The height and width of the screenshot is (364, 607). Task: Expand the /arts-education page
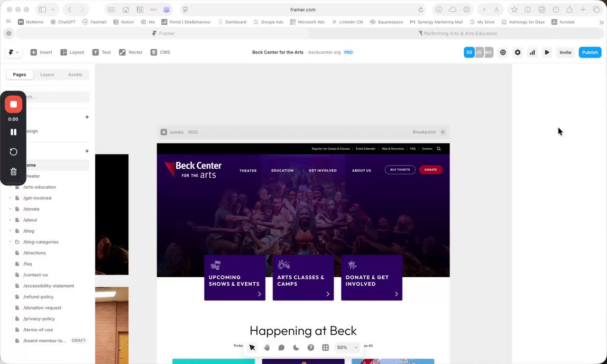pyautogui.click(x=10, y=187)
